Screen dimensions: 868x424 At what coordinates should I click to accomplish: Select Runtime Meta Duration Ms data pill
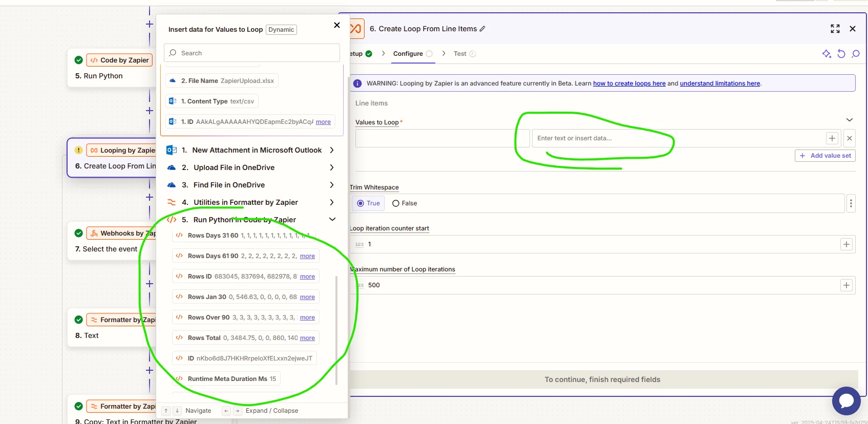226,379
